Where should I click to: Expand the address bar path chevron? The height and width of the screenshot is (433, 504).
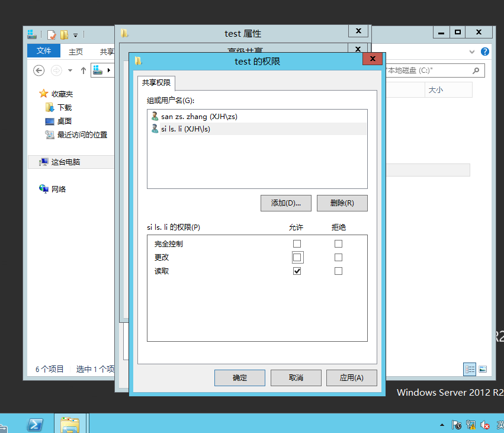pyautogui.click(x=109, y=70)
